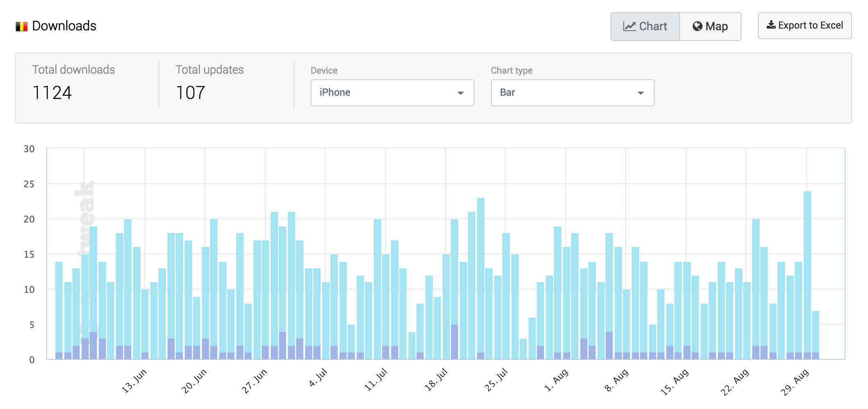The height and width of the screenshot is (409, 868).
Task: Click the globe icon in Map button
Action: [x=697, y=27]
